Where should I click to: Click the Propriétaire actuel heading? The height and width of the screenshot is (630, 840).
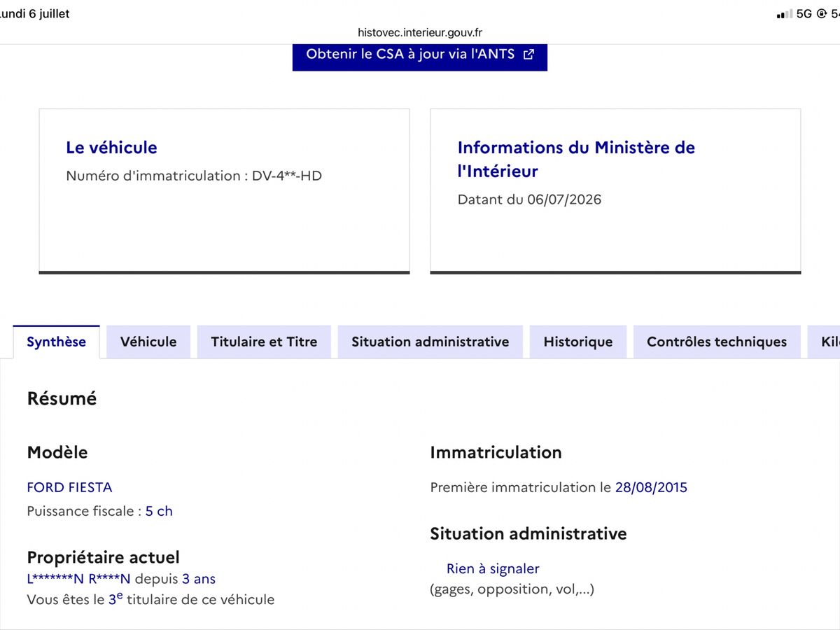[103, 557]
